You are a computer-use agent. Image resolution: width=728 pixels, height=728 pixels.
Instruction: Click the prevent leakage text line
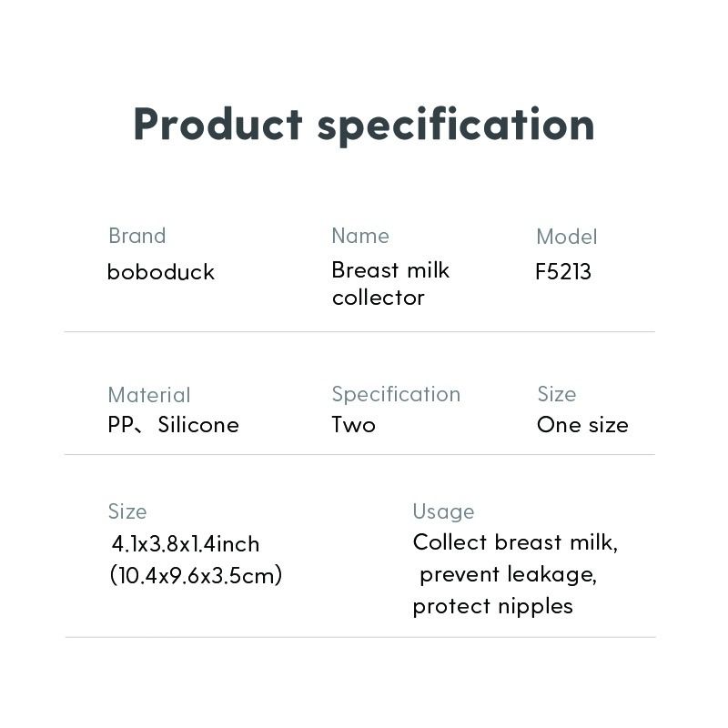(508, 575)
